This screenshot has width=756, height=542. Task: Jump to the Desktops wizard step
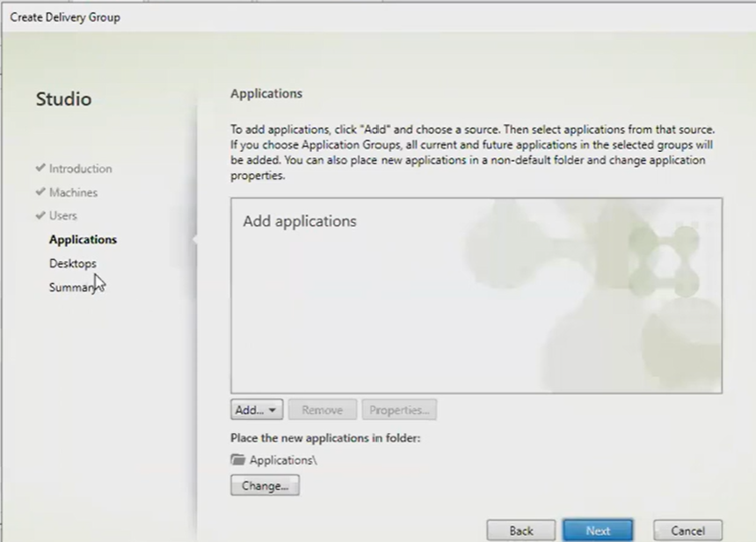[x=73, y=264]
